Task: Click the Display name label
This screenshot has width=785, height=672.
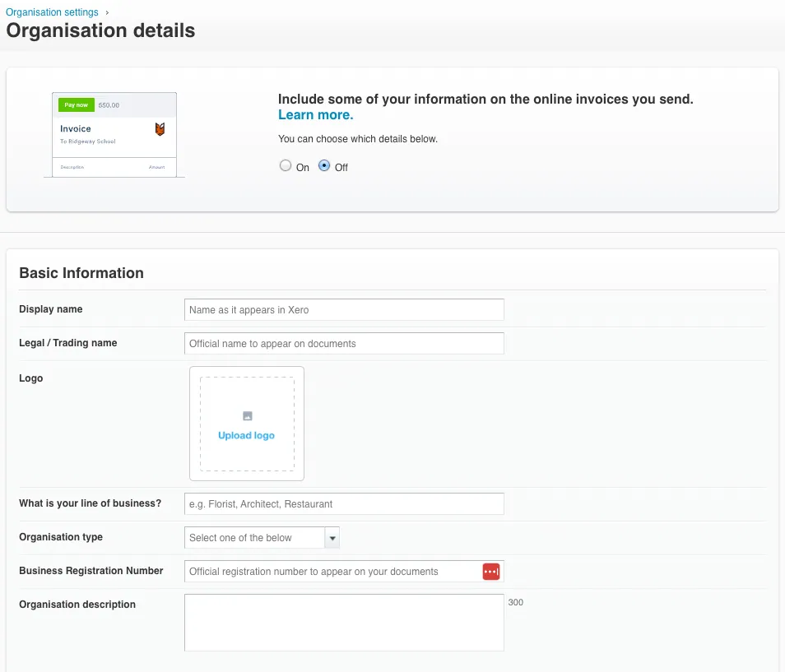Action: pyautogui.click(x=50, y=309)
